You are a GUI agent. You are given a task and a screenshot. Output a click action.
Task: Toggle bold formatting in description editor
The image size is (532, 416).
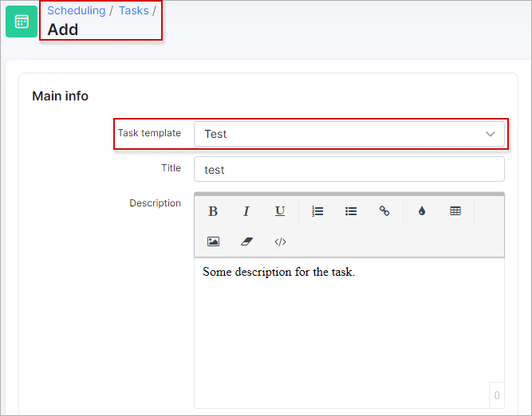click(x=213, y=211)
